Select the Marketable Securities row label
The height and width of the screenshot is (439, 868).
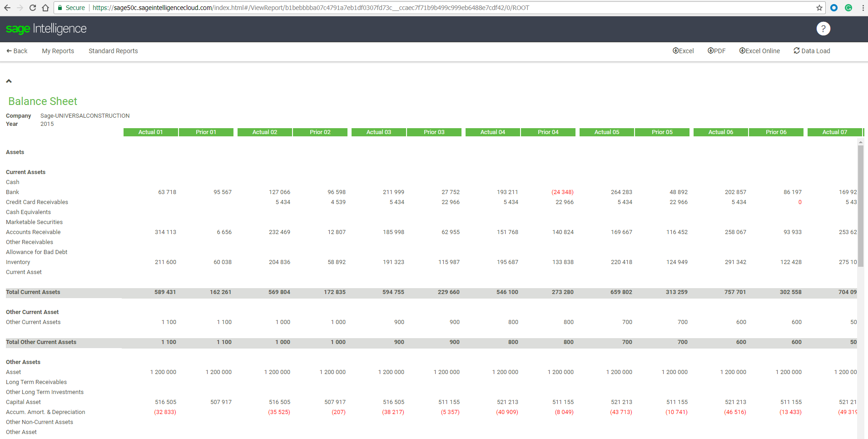click(34, 222)
